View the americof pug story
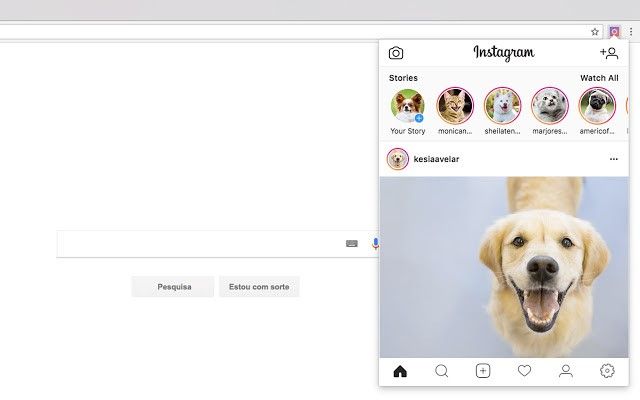This screenshot has height=400, width=640. [597, 106]
